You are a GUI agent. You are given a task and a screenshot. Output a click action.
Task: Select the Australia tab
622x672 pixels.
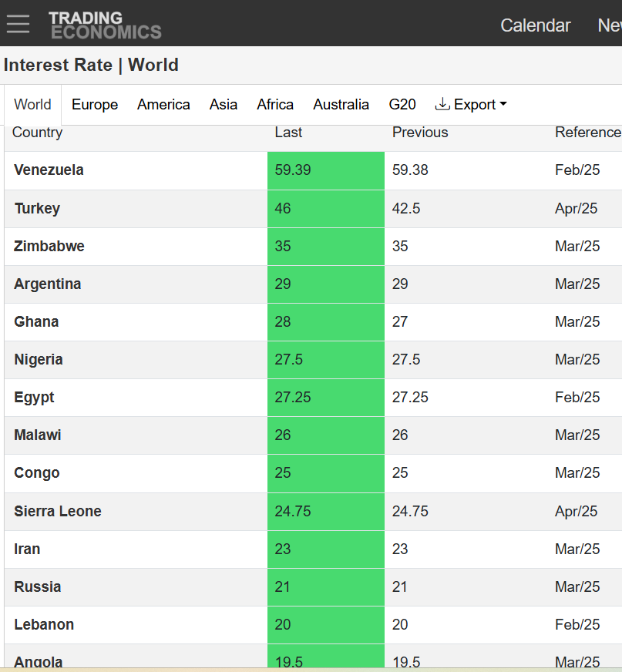(341, 105)
